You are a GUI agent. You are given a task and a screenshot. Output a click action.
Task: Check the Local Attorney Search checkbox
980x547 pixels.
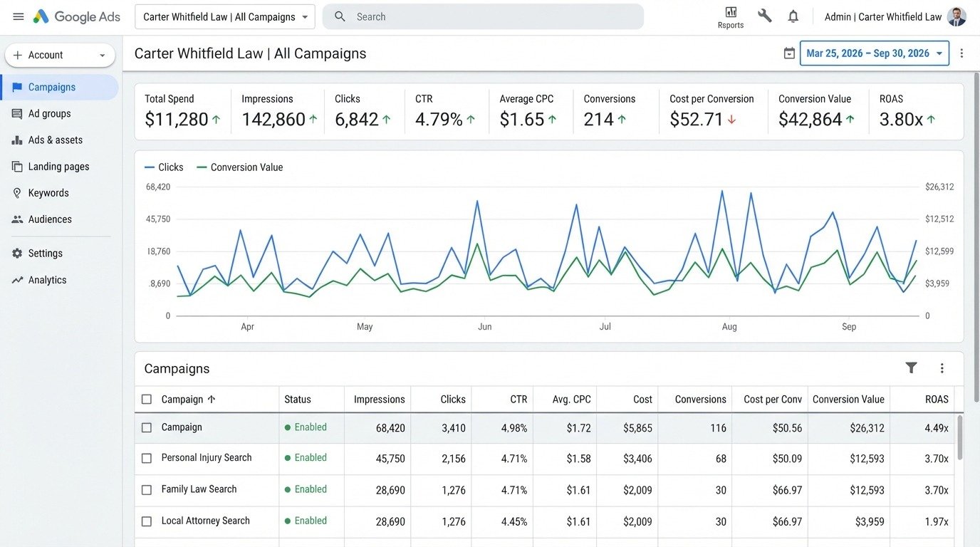[x=147, y=521]
